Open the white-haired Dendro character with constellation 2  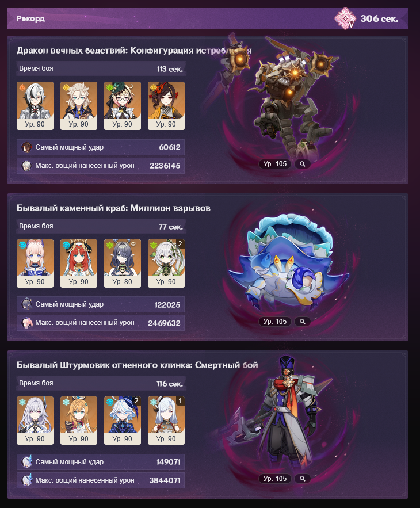tap(166, 263)
